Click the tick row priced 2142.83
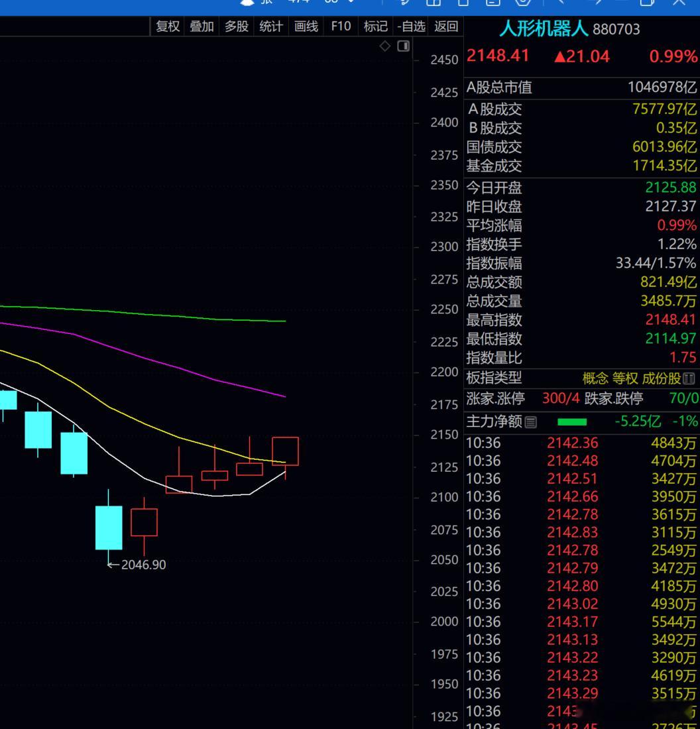Image resolution: width=700 pixels, height=729 pixels. (x=581, y=532)
